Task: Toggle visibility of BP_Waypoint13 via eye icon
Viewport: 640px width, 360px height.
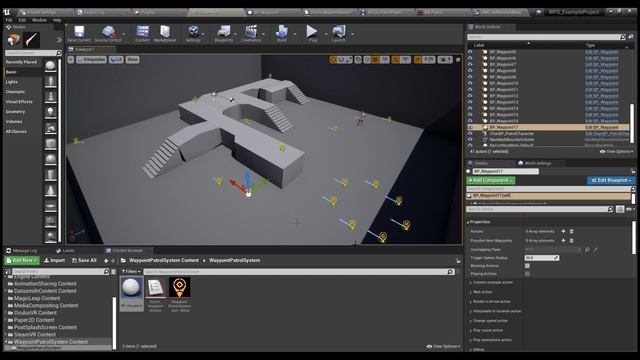Action: point(470,102)
